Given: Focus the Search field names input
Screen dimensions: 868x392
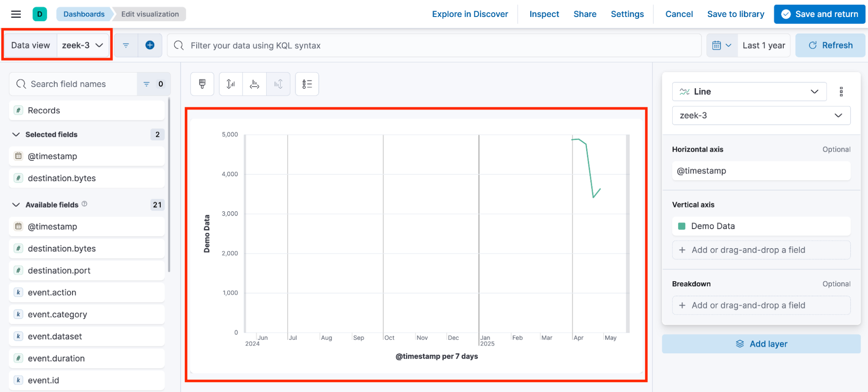Looking at the screenshot, I should 73,84.
